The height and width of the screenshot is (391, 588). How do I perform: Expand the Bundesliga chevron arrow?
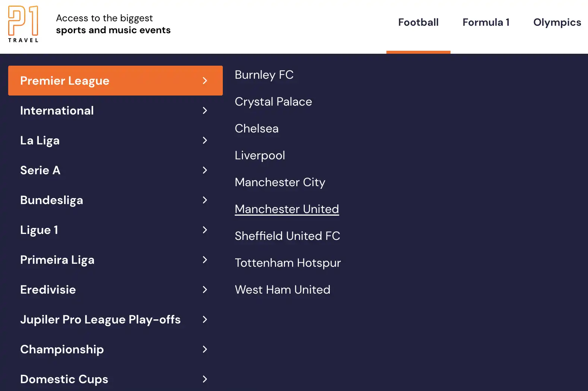(205, 200)
